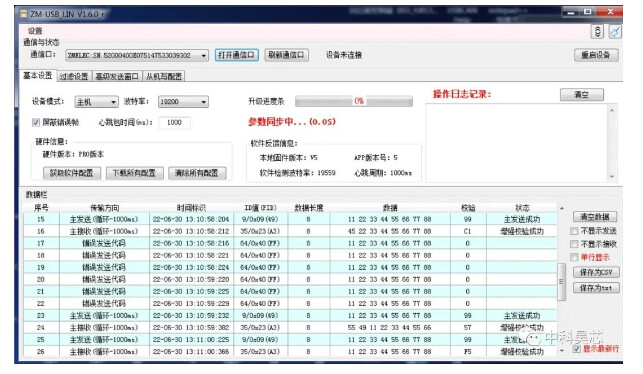Click the 数据长度 column header
Screen dimensions: 643x374
pos(309,208)
